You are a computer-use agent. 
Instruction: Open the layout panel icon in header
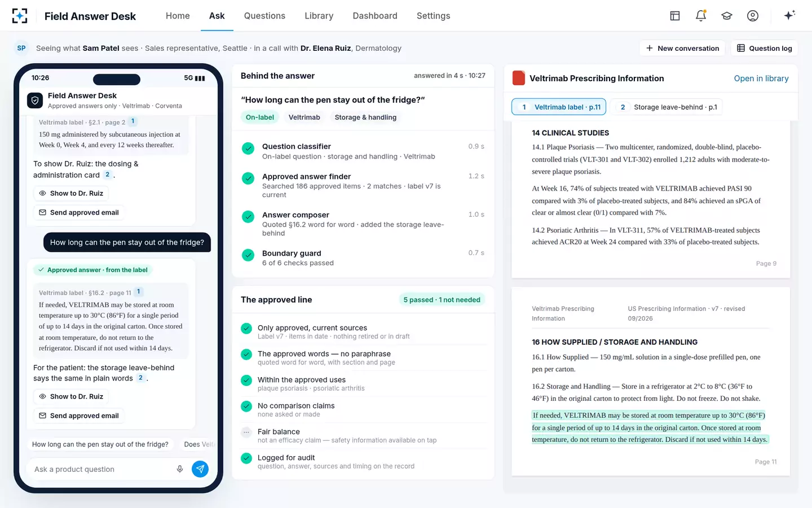coord(675,16)
